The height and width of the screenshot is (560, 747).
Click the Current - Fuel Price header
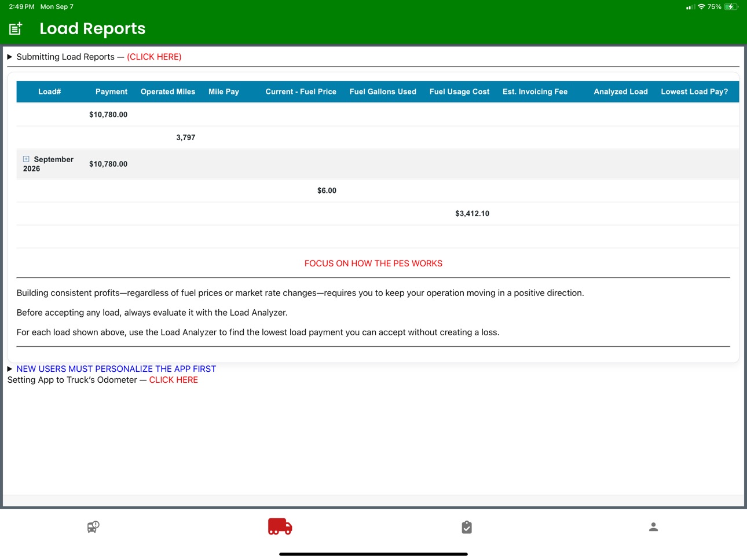coord(301,91)
